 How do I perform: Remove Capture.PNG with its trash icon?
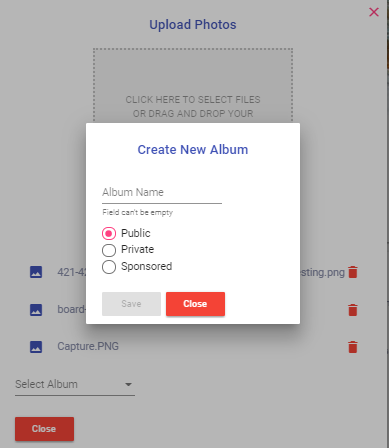[x=353, y=347]
